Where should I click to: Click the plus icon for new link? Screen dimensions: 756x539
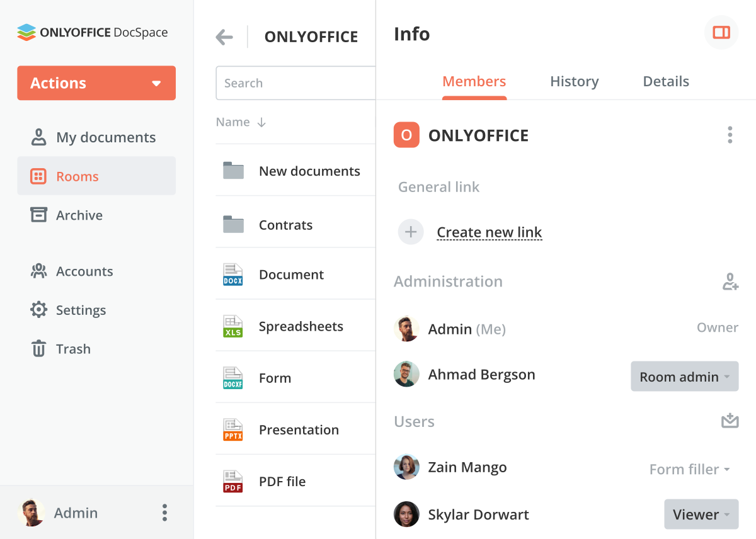[x=411, y=232]
